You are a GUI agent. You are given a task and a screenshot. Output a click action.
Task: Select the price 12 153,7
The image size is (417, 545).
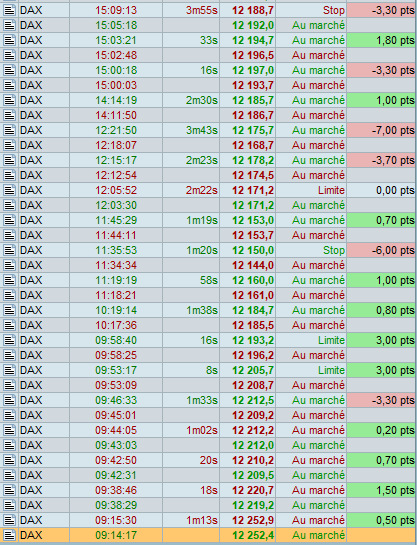point(253,235)
